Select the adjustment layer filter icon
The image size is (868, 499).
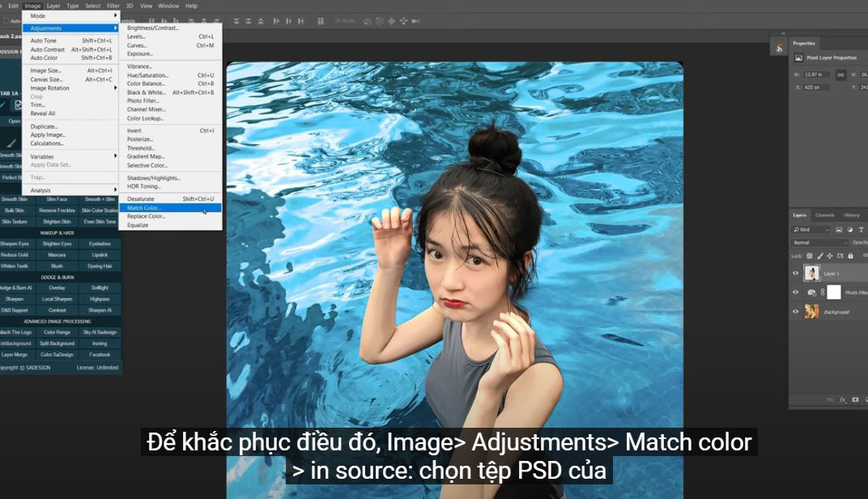tap(849, 229)
